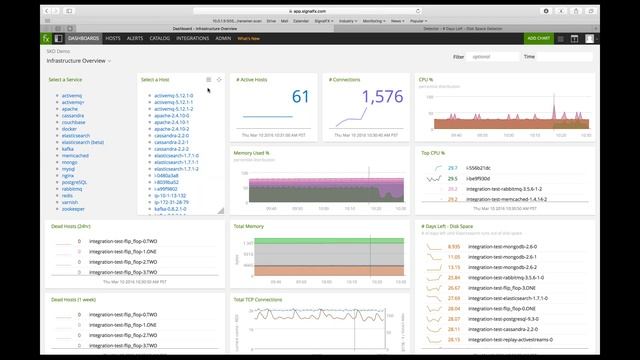Click the Safari extension icon left of share
This screenshot has width=640, height=360.
click(561, 11)
